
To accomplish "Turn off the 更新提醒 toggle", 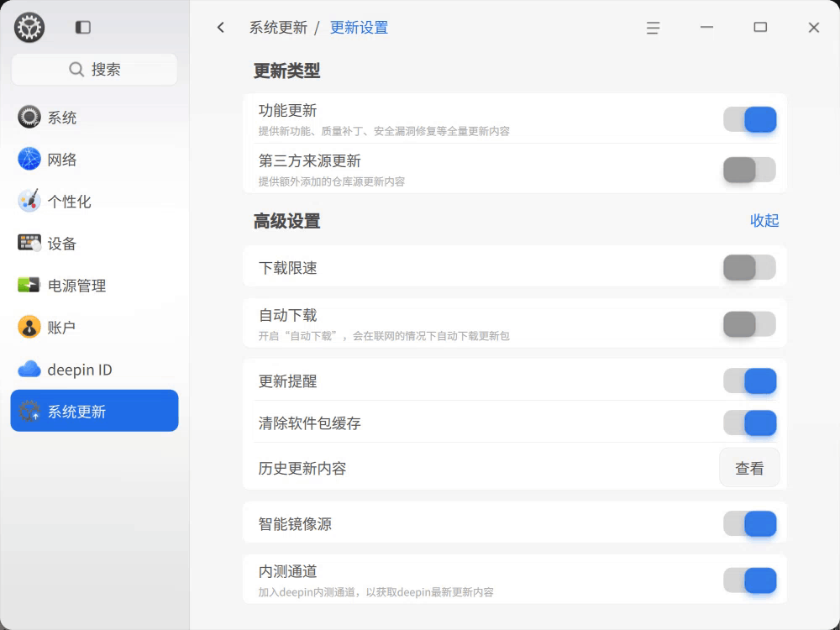I will point(749,381).
